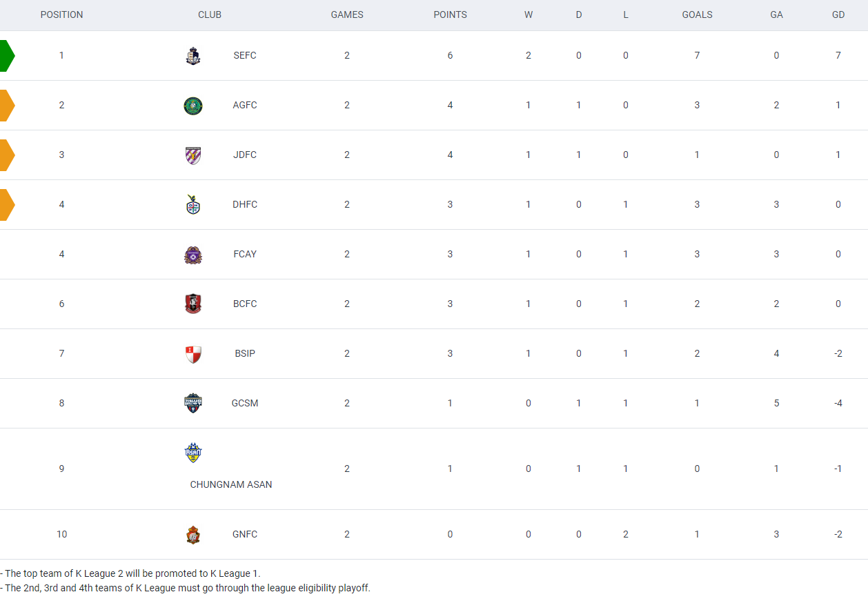The width and height of the screenshot is (868, 601).
Task: Click the AGFC club crest icon
Action: [x=193, y=106]
